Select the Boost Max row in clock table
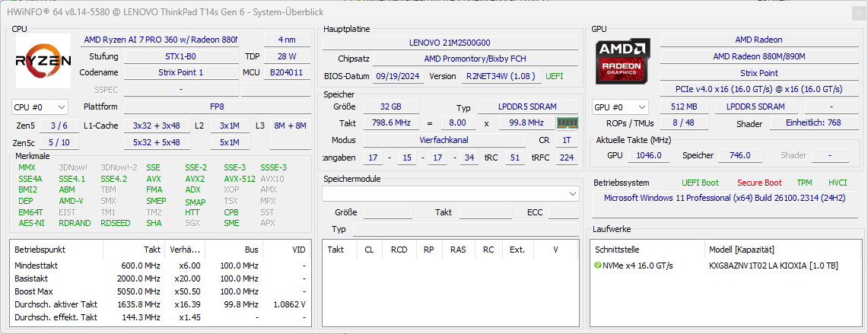This screenshot has width=868, height=334. click(160, 291)
